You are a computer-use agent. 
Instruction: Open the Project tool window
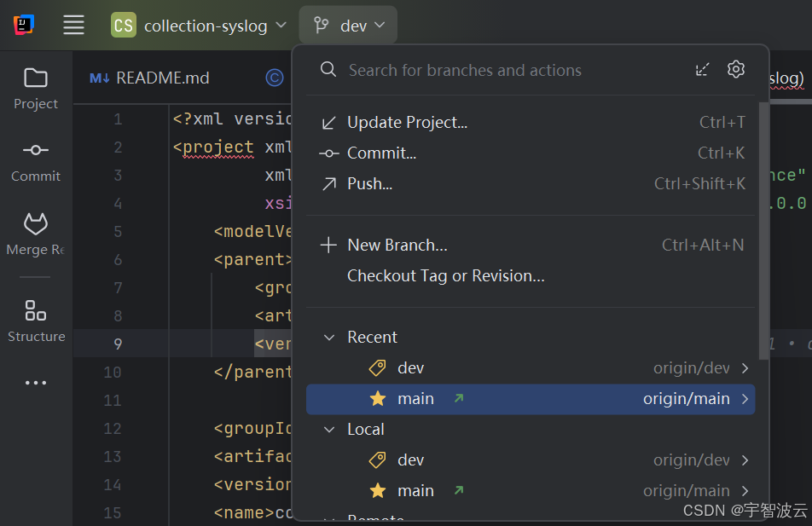tap(36, 89)
